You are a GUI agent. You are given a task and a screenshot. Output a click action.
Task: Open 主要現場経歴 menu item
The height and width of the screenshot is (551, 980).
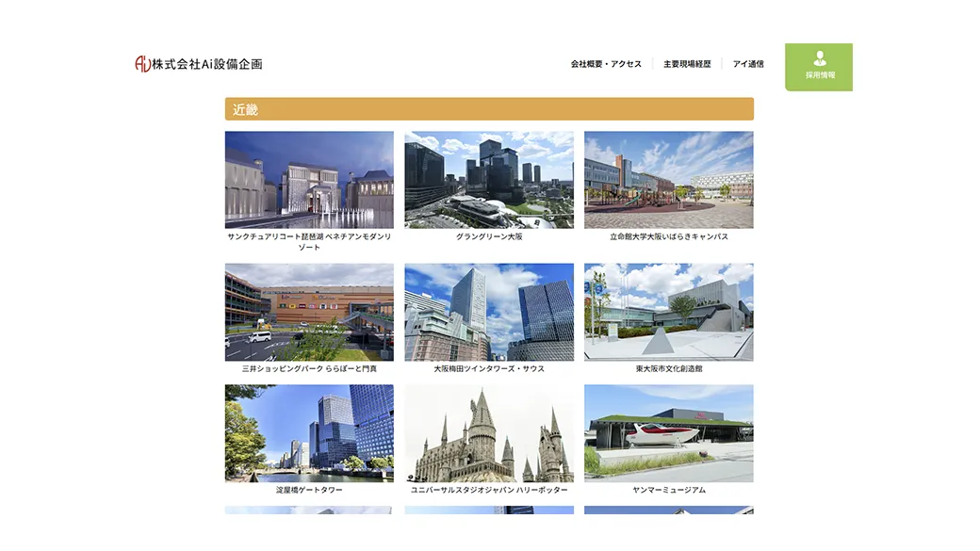pyautogui.click(x=687, y=64)
